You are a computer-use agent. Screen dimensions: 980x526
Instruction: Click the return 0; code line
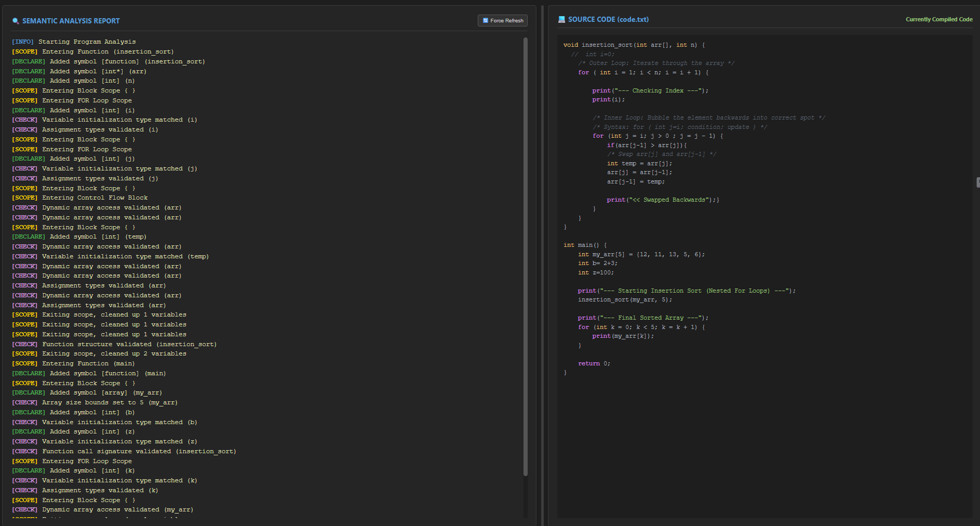(x=594, y=364)
